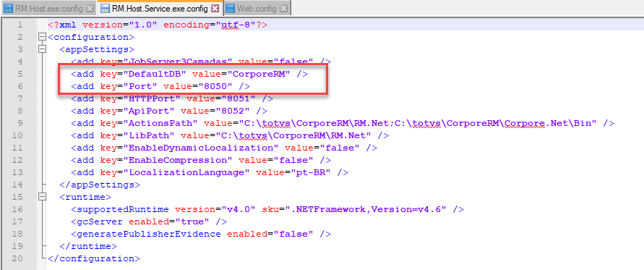Click the "ActionsPath" key text

[161, 124]
